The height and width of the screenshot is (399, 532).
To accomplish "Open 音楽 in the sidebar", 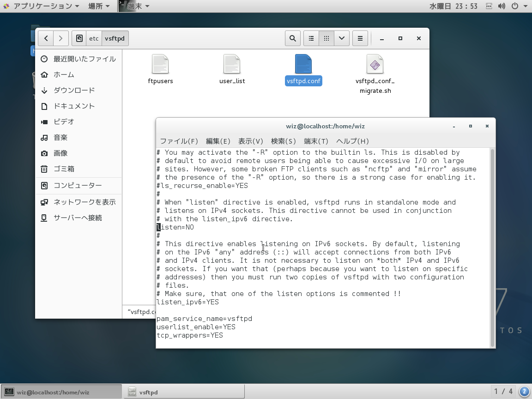I will click(x=78, y=138).
